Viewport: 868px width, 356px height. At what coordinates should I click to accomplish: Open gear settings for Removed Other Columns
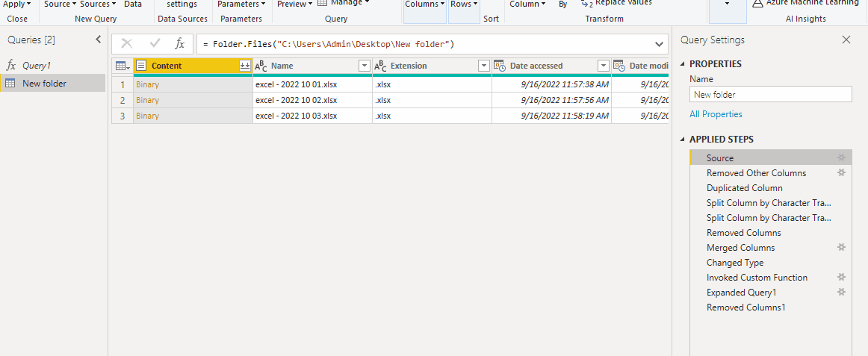click(x=841, y=172)
